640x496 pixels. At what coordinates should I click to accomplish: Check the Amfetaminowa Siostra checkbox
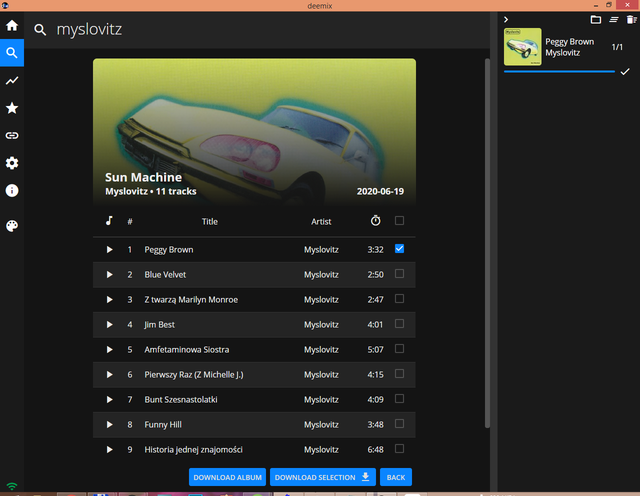pyautogui.click(x=399, y=348)
